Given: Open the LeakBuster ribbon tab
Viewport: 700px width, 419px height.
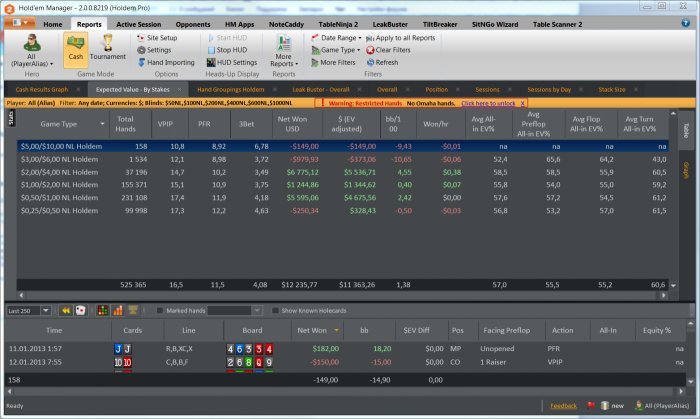Looking at the screenshot, I should pos(390,24).
